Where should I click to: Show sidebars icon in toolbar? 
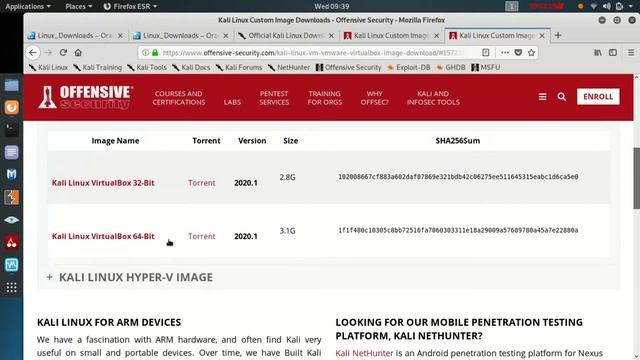(x=613, y=53)
